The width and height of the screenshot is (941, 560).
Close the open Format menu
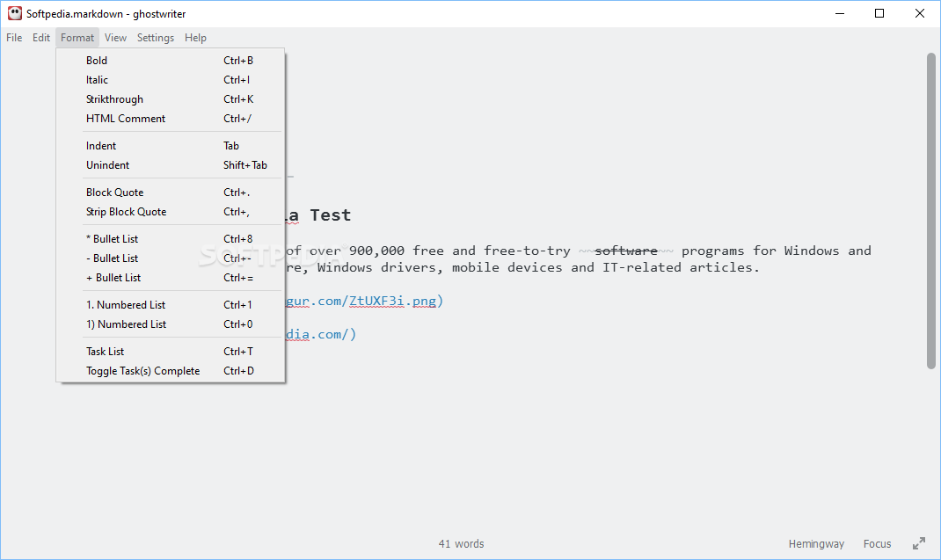(x=77, y=37)
